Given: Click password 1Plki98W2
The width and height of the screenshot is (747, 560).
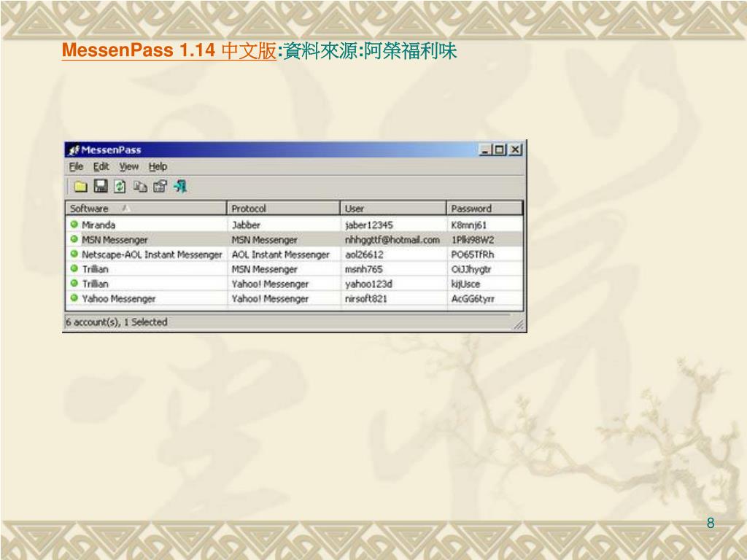Looking at the screenshot, I should pyautogui.click(x=473, y=239).
